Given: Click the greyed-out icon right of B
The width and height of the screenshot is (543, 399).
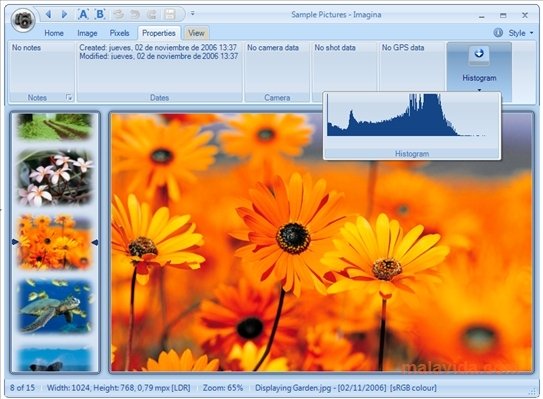Looking at the screenshot, I should [118, 14].
